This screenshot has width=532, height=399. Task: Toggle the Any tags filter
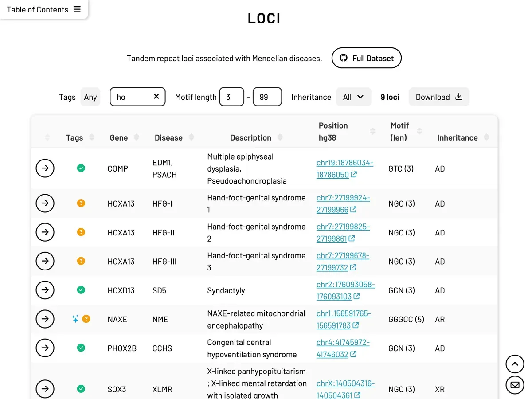[90, 97]
